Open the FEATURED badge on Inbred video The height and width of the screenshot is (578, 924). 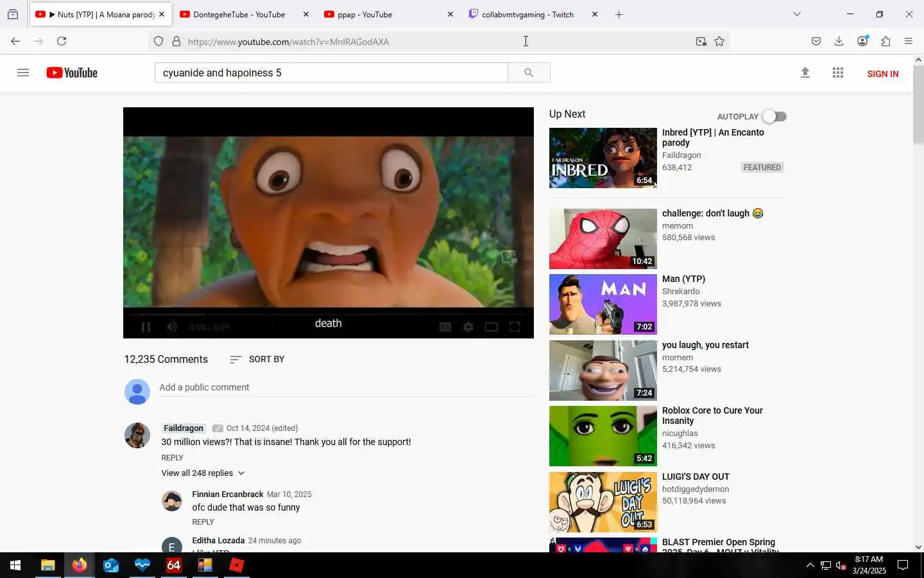click(x=762, y=167)
